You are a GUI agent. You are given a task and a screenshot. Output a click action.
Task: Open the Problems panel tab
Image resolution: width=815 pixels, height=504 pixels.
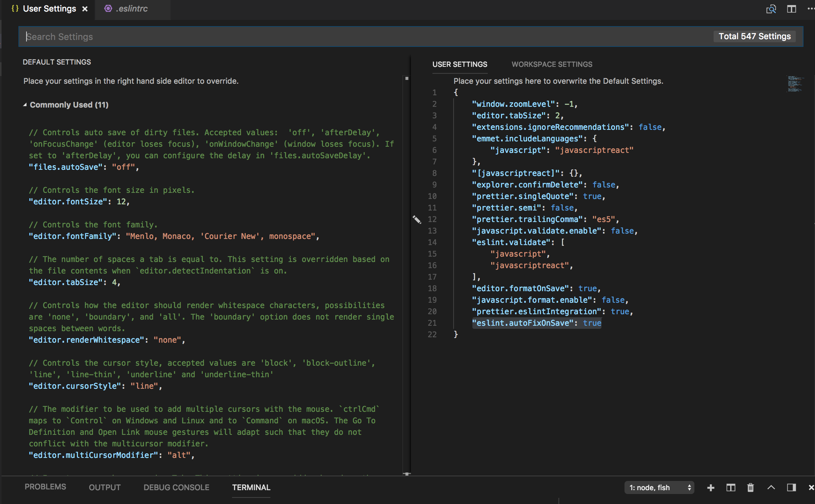(x=45, y=487)
